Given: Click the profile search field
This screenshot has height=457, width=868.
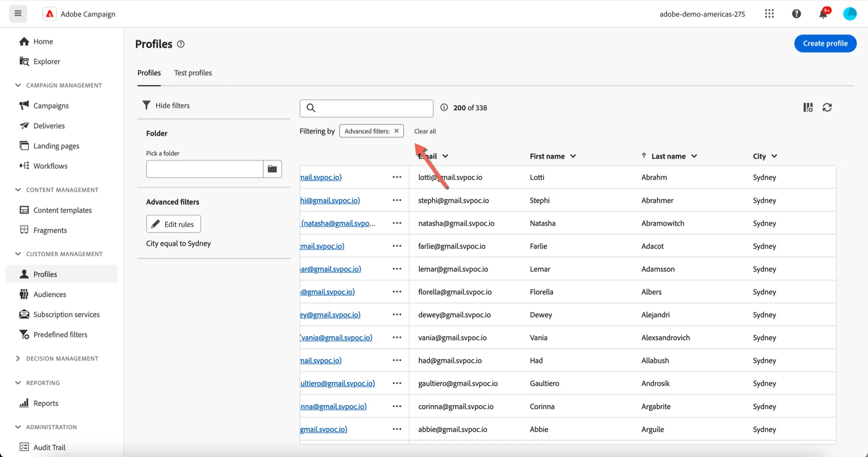Looking at the screenshot, I should tap(367, 108).
